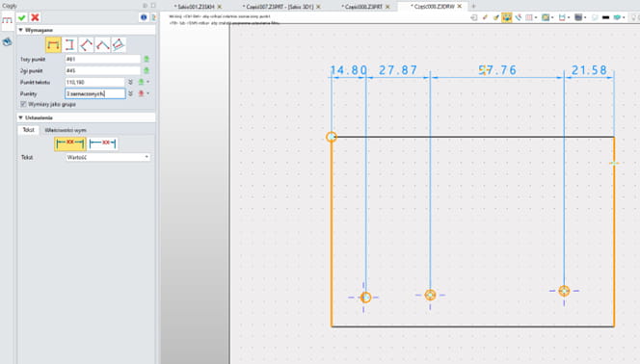
Task: Select the projected/rotated dimension type icon
Action: [118, 45]
